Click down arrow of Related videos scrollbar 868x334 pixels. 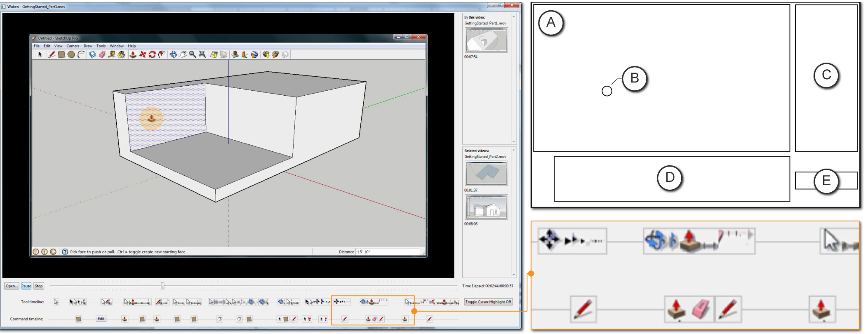514,274
